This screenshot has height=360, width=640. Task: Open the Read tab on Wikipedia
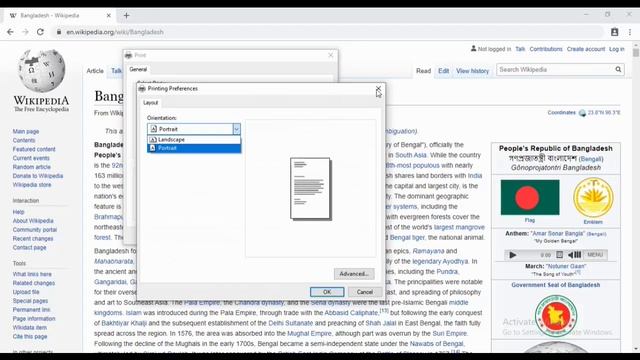(x=423, y=71)
